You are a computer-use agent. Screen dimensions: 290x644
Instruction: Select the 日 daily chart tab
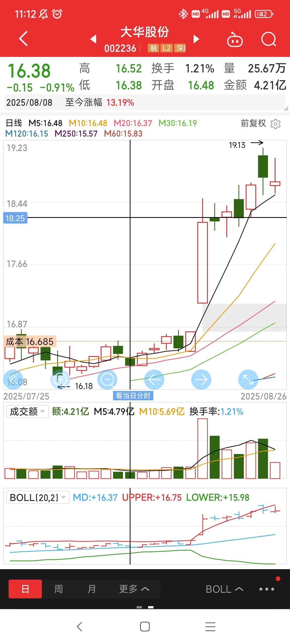[25, 589]
